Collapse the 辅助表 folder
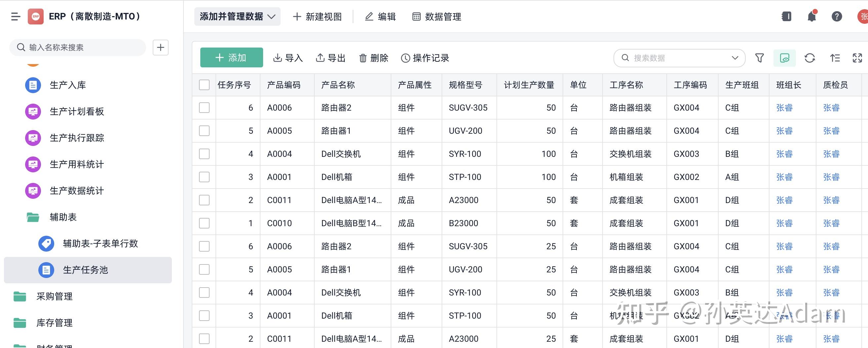The height and width of the screenshot is (348, 868). pos(33,217)
